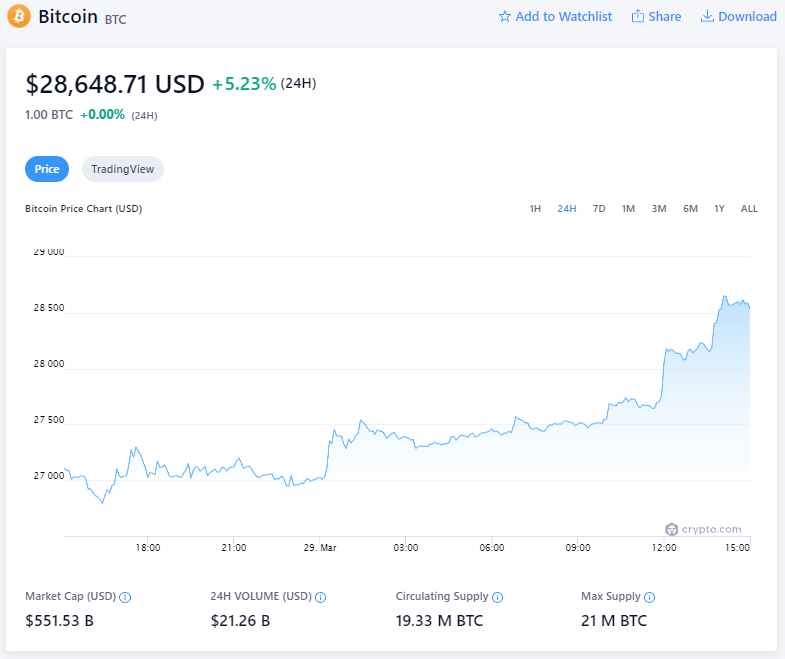Click the BTC ticker label
785x659 pixels.
pos(116,20)
